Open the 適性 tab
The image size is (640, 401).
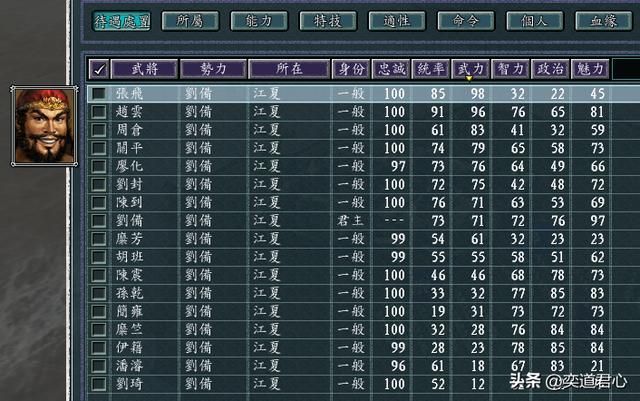(397, 21)
